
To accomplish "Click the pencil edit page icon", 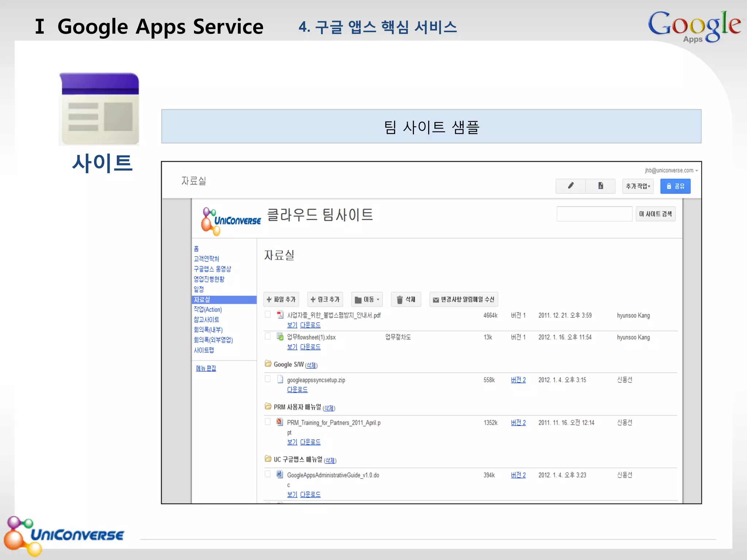I will click(x=570, y=186).
